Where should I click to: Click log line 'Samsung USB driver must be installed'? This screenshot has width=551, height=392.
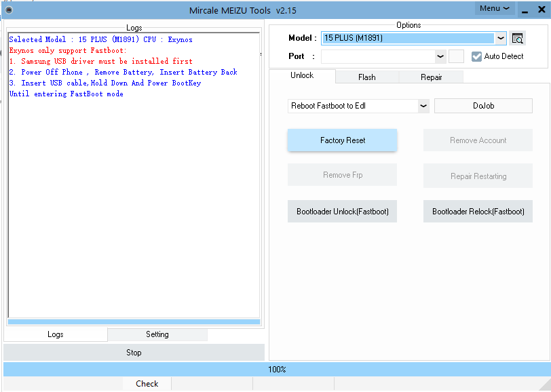click(x=101, y=61)
